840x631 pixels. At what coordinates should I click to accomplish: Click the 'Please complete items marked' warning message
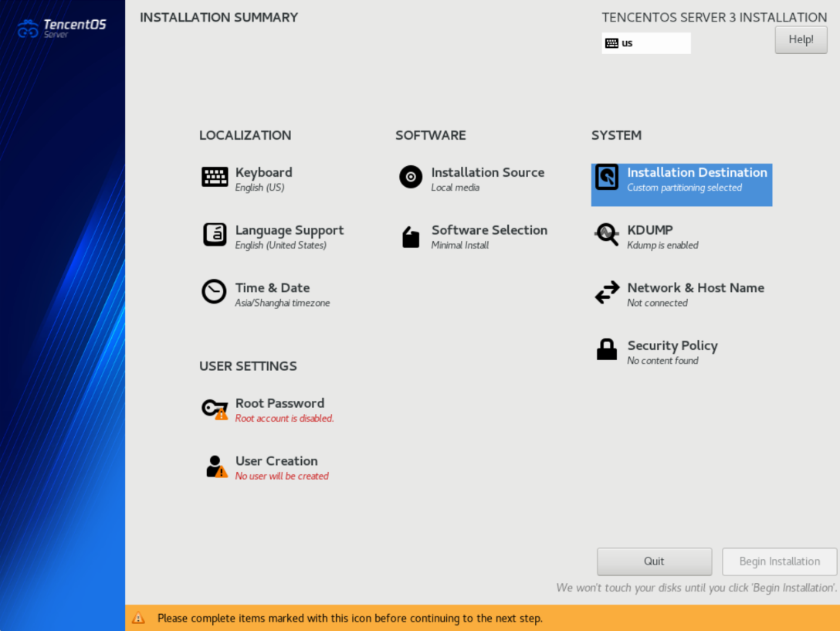tap(350, 618)
